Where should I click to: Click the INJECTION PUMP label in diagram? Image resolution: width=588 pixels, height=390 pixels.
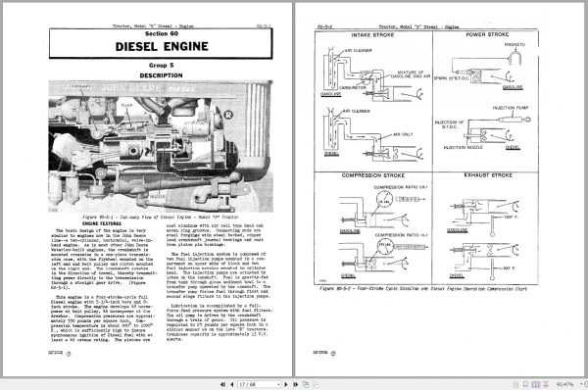click(x=510, y=108)
